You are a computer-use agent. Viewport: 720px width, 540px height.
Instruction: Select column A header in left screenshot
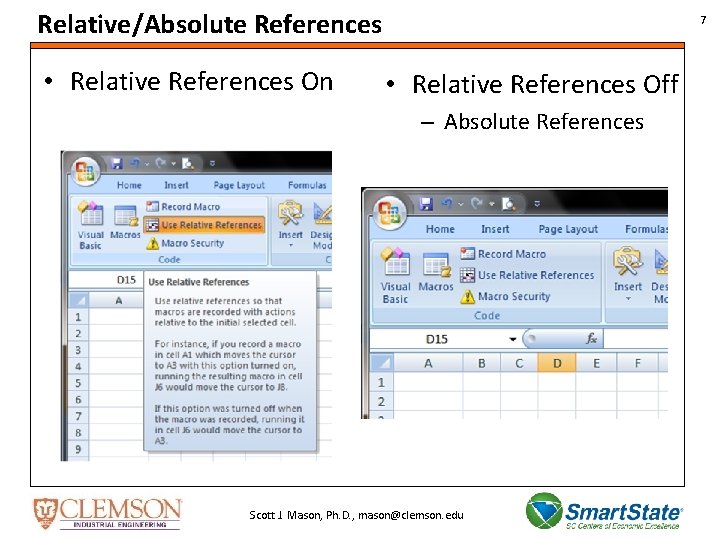[x=118, y=301]
